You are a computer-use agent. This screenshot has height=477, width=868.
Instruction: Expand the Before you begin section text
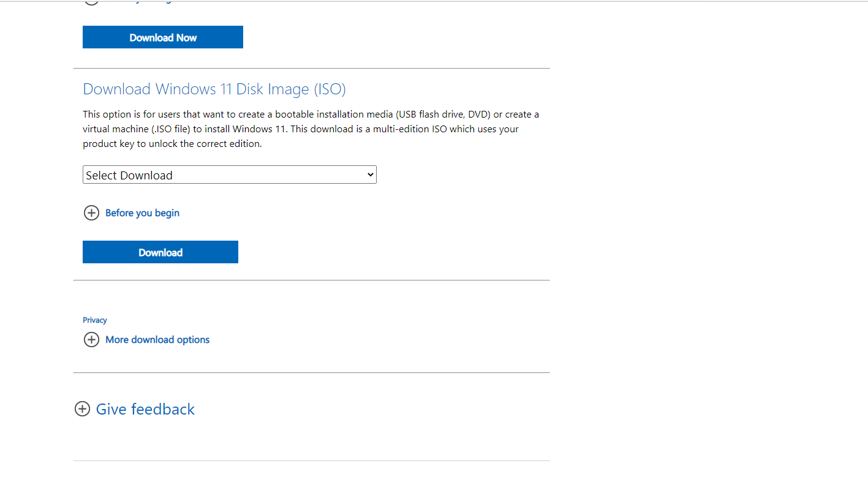coord(142,213)
